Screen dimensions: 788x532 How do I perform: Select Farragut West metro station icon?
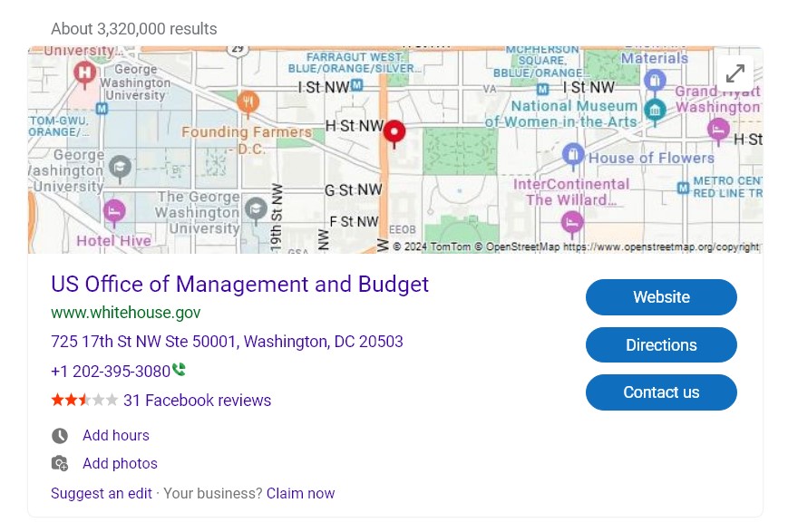(356, 85)
